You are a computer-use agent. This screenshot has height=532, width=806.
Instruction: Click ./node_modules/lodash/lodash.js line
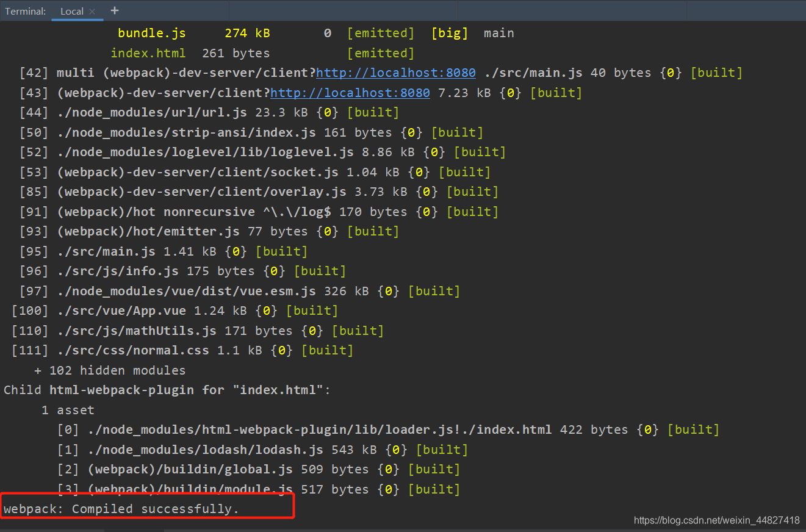pyautogui.click(x=262, y=450)
